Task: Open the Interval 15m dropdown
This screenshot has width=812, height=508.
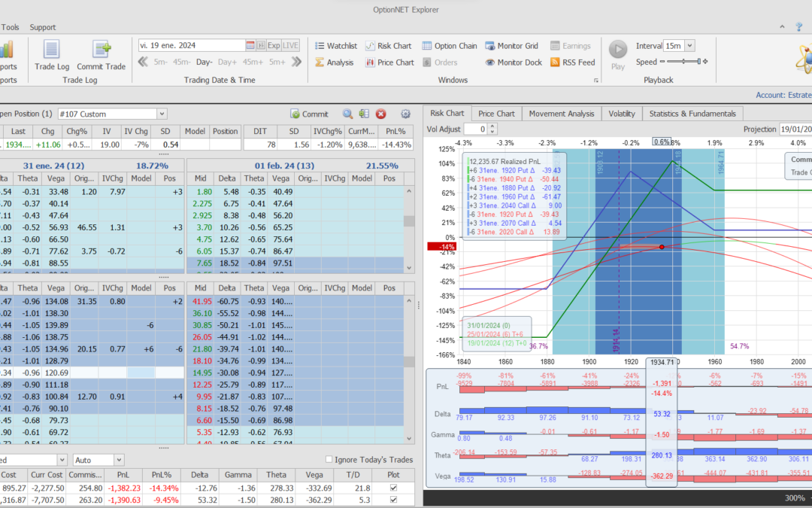Action: [x=689, y=46]
